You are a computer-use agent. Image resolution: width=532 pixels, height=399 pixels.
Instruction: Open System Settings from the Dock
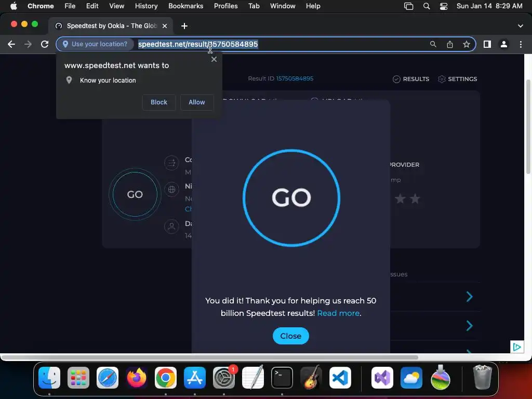pos(224,378)
